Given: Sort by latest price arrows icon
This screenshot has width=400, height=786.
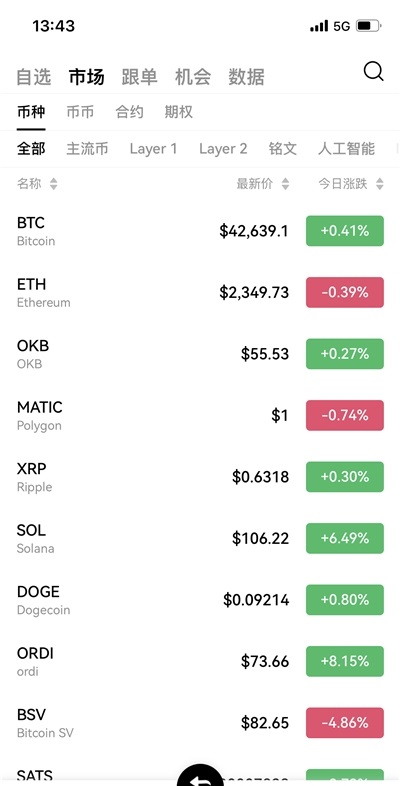Looking at the screenshot, I should [x=285, y=184].
